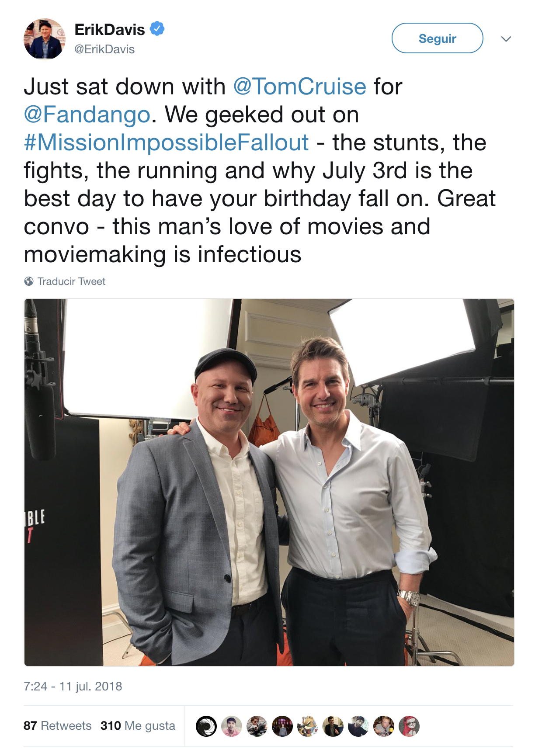View the 87 Retweets list
The height and width of the screenshot is (756, 535).
(57, 726)
